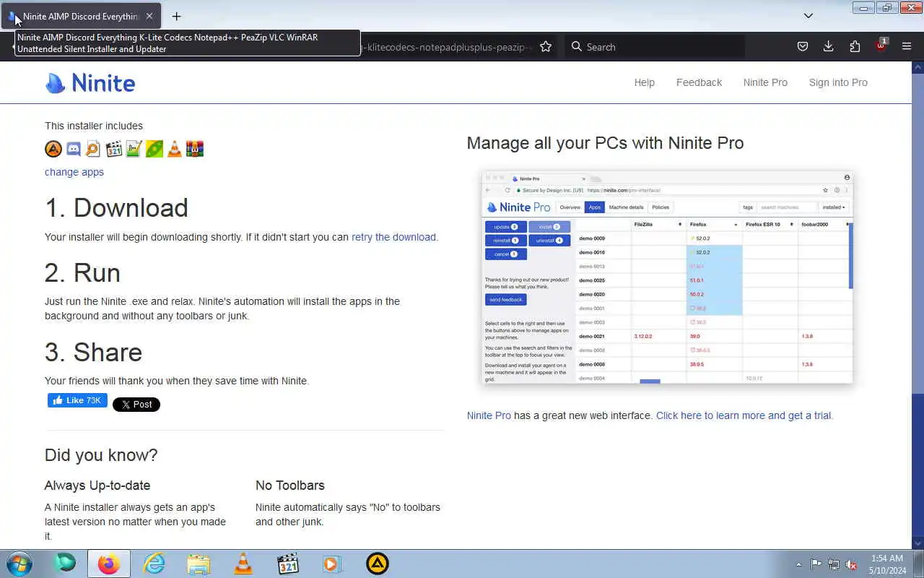Click the 'Always Up-to-date' heading
924x578 pixels.
(x=97, y=486)
